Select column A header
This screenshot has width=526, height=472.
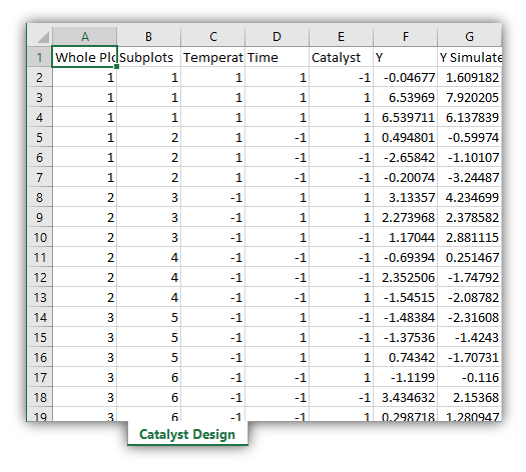[x=85, y=36]
